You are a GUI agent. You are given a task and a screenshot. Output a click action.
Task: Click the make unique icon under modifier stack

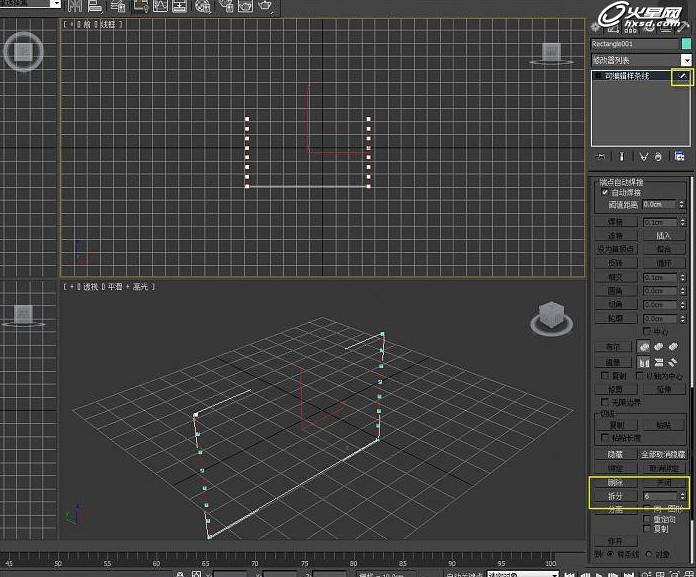coord(645,157)
